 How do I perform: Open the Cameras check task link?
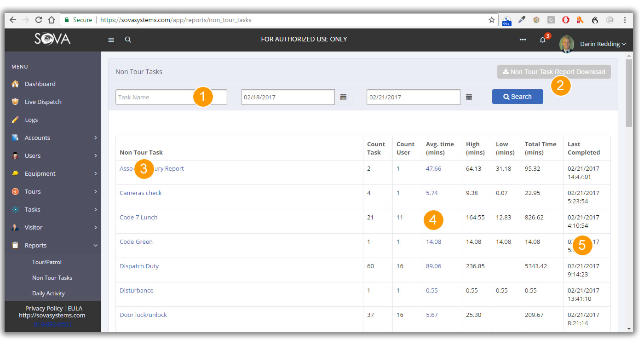tap(141, 193)
